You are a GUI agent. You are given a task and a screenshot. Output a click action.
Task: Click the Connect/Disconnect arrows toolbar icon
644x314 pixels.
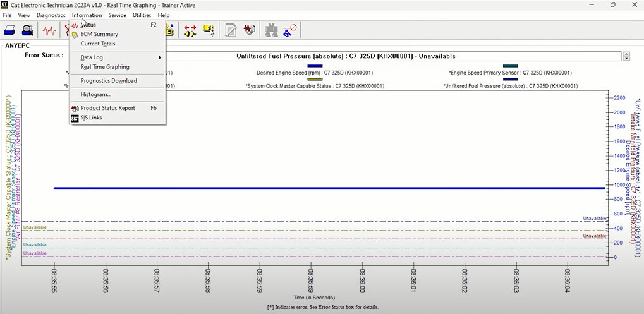190,30
